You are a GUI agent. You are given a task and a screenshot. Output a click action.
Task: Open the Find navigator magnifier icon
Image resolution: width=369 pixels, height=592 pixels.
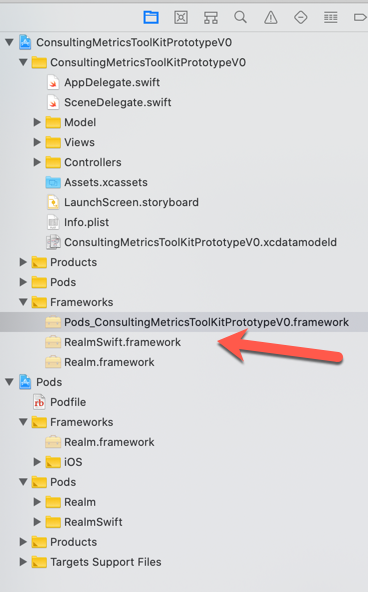[x=240, y=17]
